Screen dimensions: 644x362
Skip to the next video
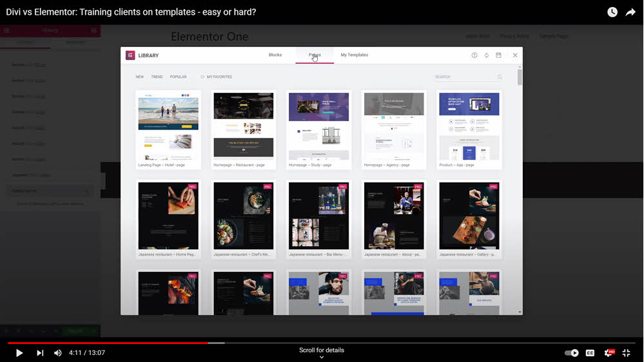click(x=40, y=353)
